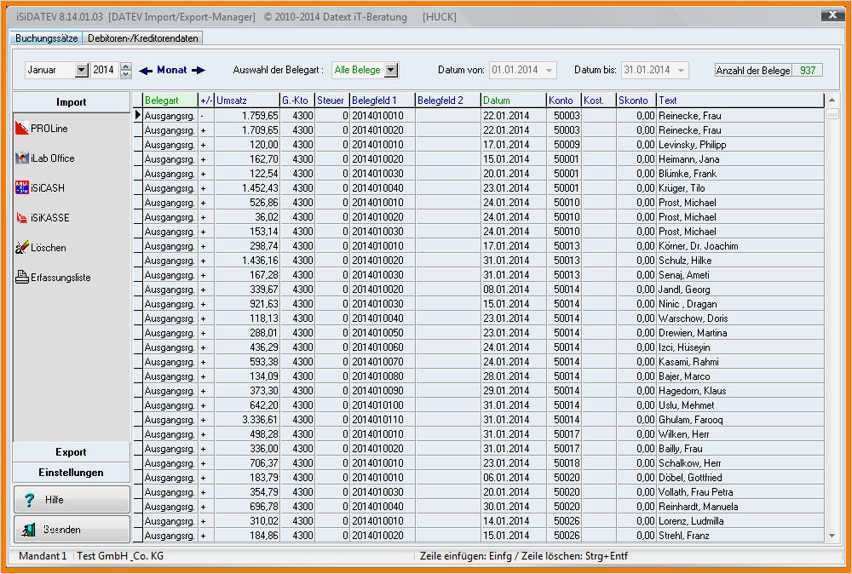The height and width of the screenshot is (574, 852).
Task: Select the Datum cell 08.01.2014
Action: pos(513,289)
